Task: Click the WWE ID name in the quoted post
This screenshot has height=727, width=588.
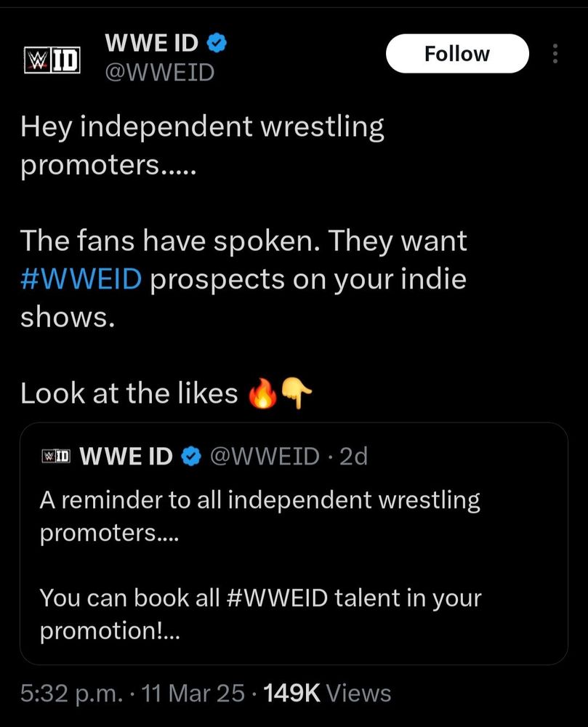Action: (126, 457)
